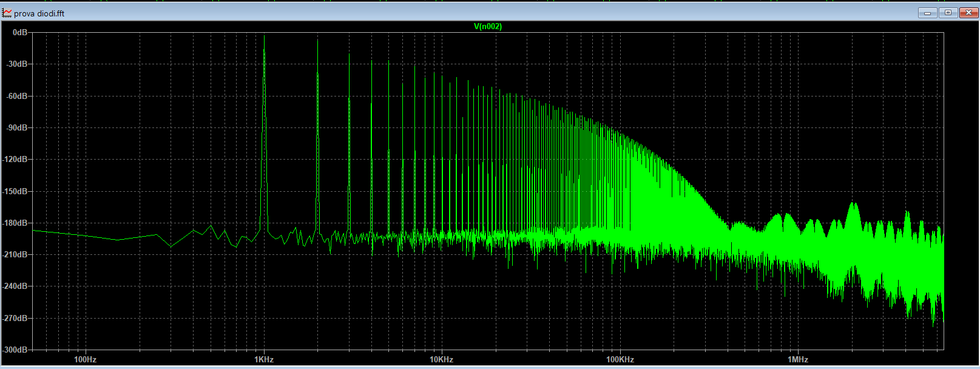Viewport: 980px width, 369px height.
Task: Click the -60dB vertical axis label
Action: tap(16, 96)
